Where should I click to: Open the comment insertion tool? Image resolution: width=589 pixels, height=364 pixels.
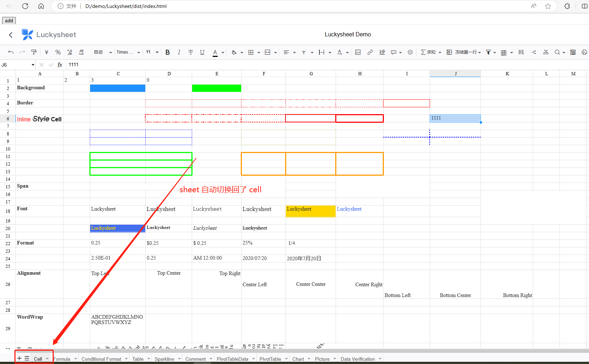coord(393,52)
